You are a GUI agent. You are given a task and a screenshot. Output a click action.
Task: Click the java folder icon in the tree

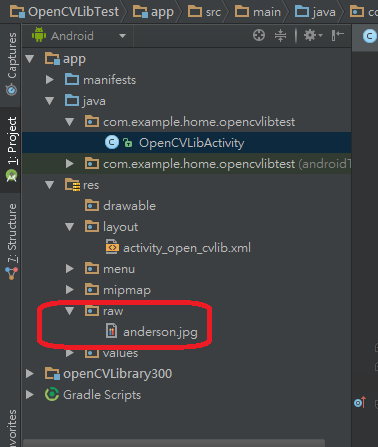click(72, 101)
